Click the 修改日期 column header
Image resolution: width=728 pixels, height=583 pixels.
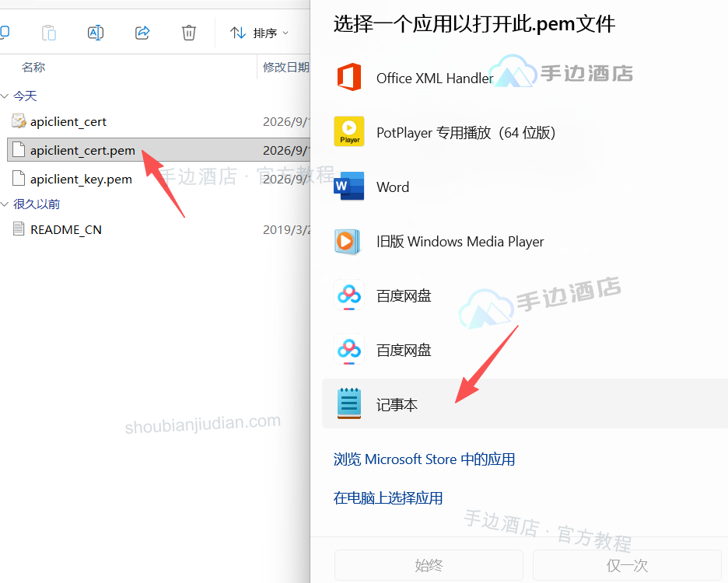tap(286, 68)
